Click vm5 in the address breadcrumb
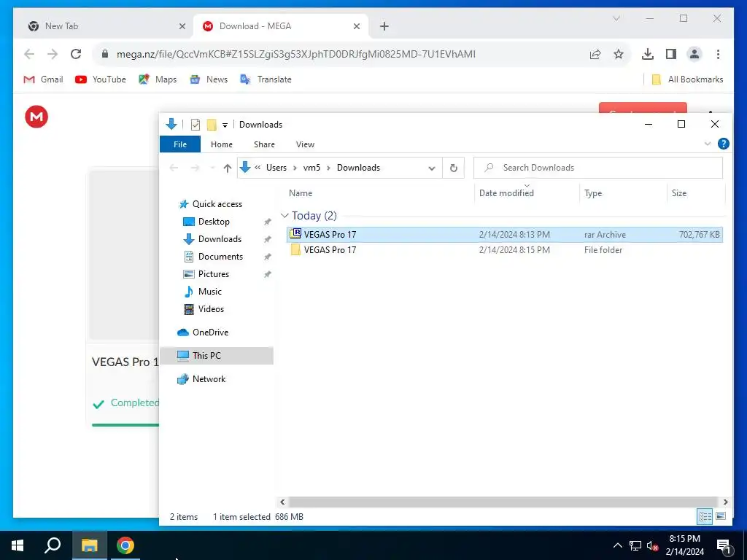747x560 pixels. [311, 168]
